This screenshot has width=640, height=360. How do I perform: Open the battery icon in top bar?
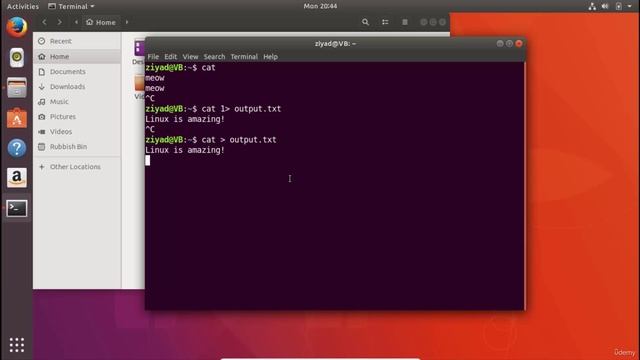[618, 6]
